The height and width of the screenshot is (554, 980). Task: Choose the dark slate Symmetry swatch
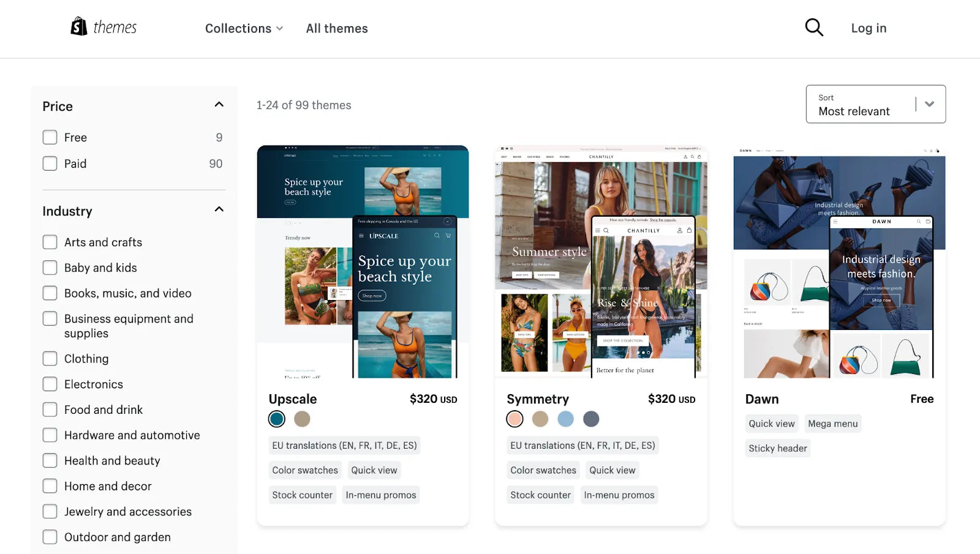591,419
